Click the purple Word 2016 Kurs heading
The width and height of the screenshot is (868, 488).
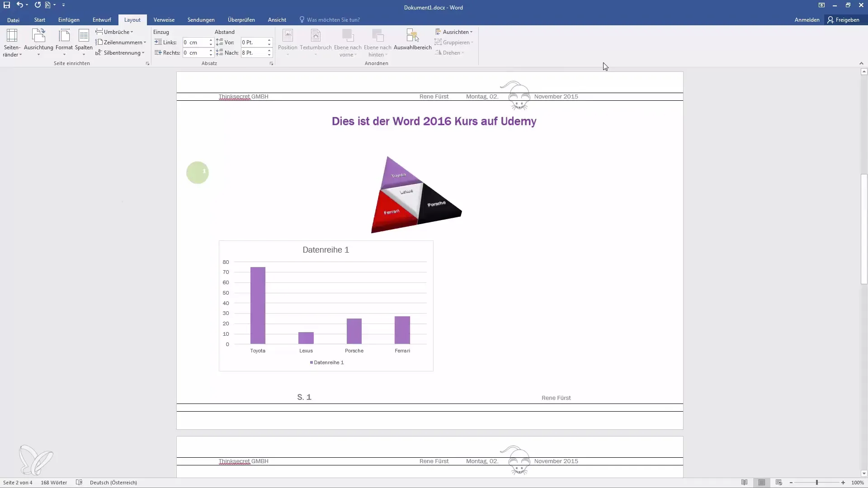(x=434, y=121)
